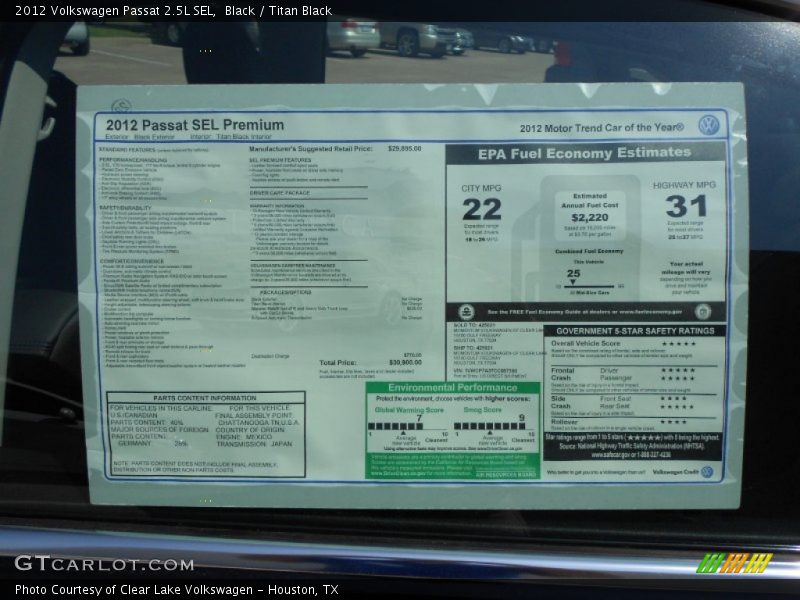This screenshot has width=800, height=600.
Task: Click the 'Smog Score' label
Action: (483, 410)
